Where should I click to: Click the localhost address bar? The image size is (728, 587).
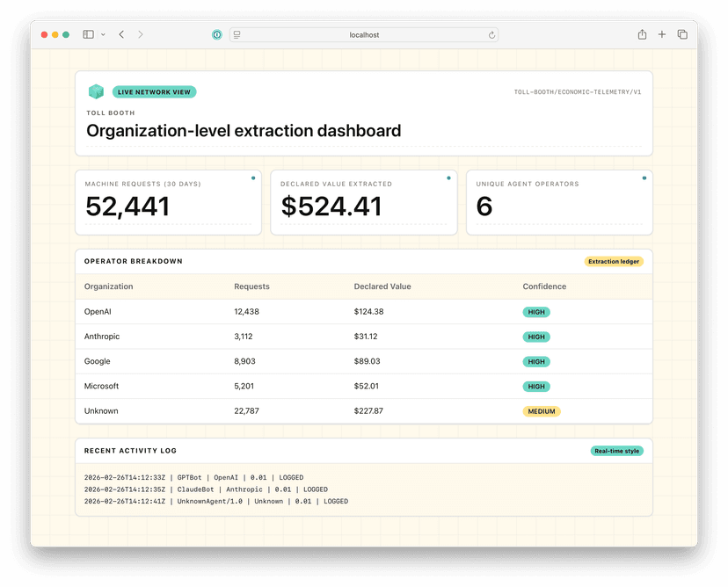point(364,35)
